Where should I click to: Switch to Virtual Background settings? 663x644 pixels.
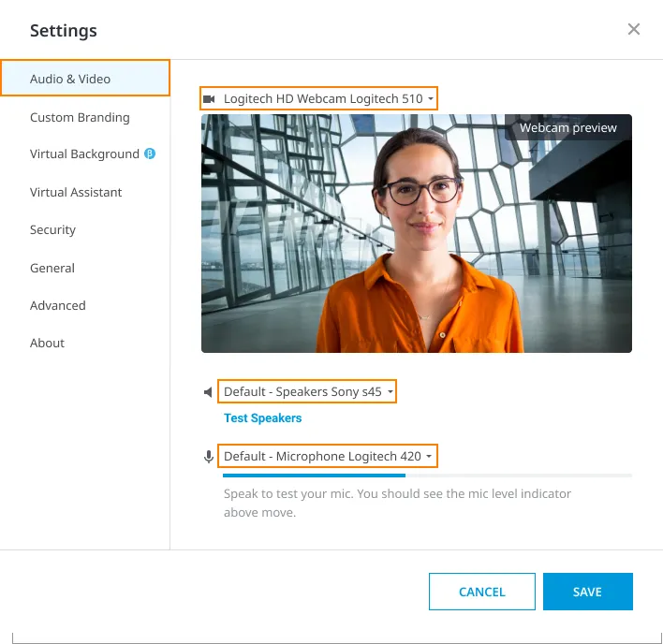pyautogui.click(x=84, y=154)
